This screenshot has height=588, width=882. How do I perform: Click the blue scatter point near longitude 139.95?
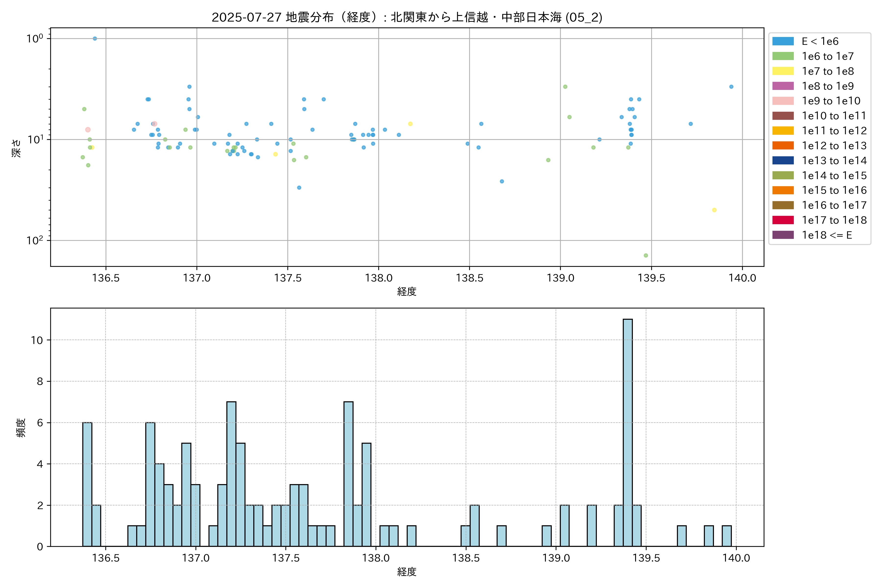pos(731,87)
